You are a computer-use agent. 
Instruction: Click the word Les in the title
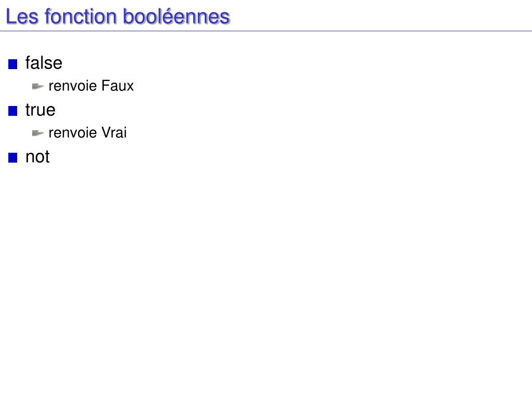pyautogui.click(x=22, y=16)
